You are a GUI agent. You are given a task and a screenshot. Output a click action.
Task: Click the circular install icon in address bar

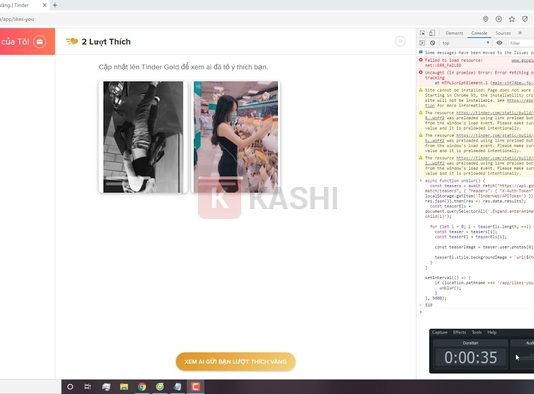coord(499,19)
